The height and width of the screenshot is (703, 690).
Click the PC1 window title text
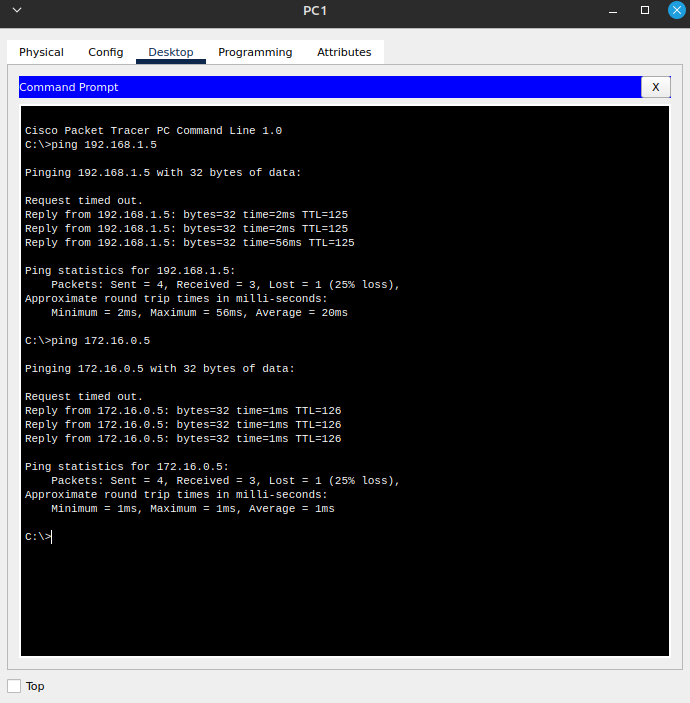315,10
